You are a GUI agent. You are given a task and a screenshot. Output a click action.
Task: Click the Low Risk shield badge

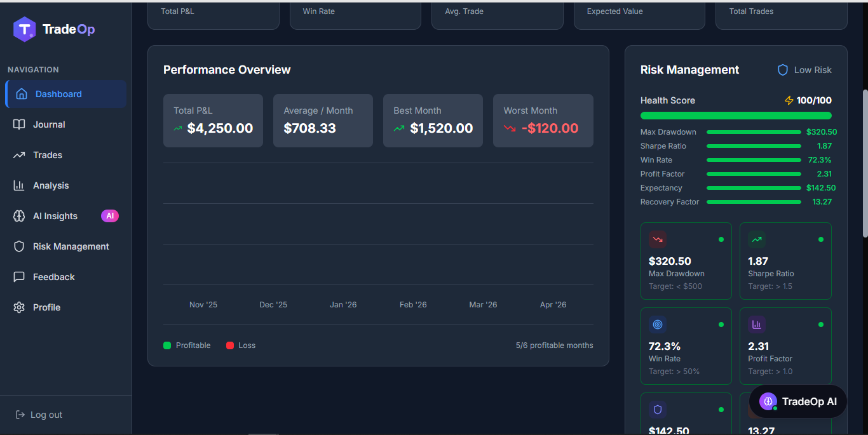(x=804, y=70)
